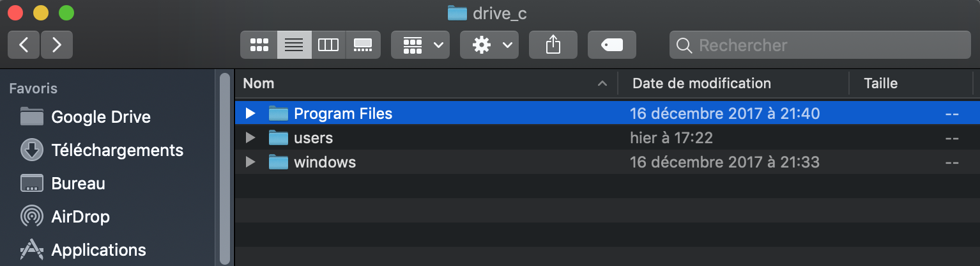Click the edit tags icon
Viewport: 980px width, 266px height.
tap(612, 45)
